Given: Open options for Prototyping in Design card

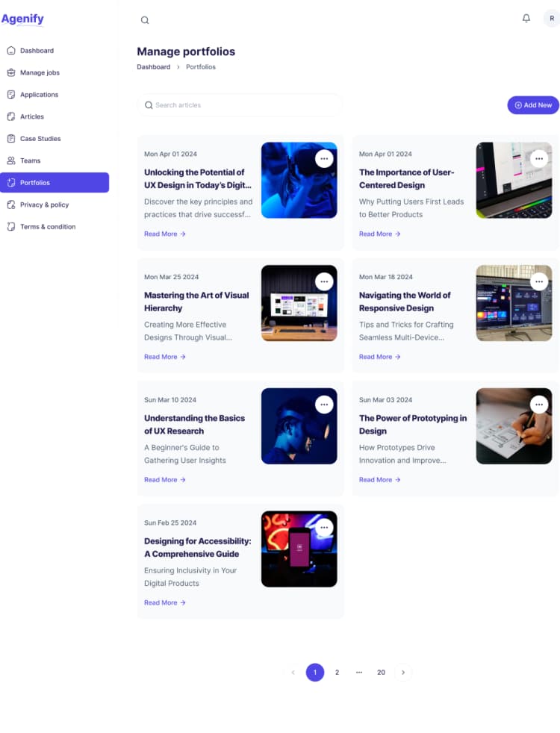Looking at the screenshot, I should click(x=539, y=405).
